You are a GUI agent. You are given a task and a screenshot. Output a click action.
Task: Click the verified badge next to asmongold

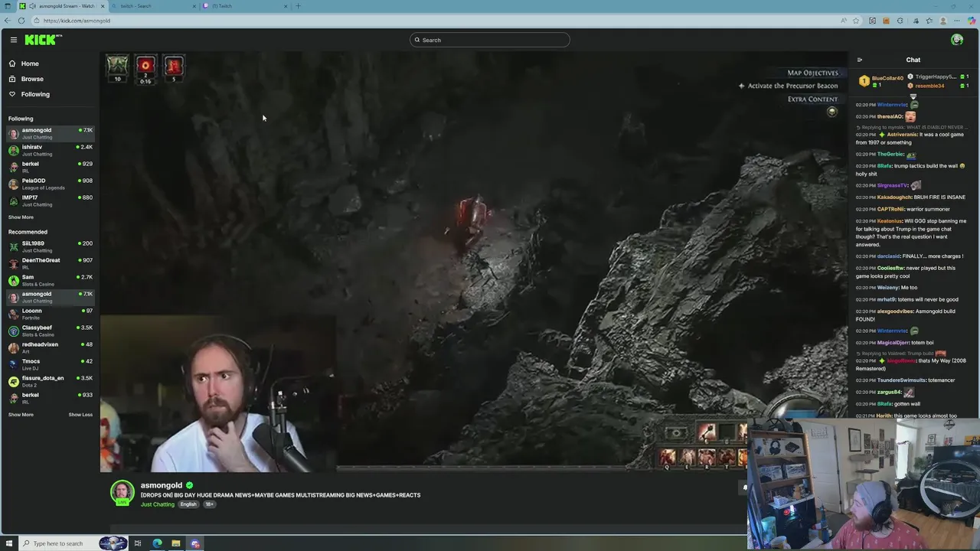coord(189,485)
